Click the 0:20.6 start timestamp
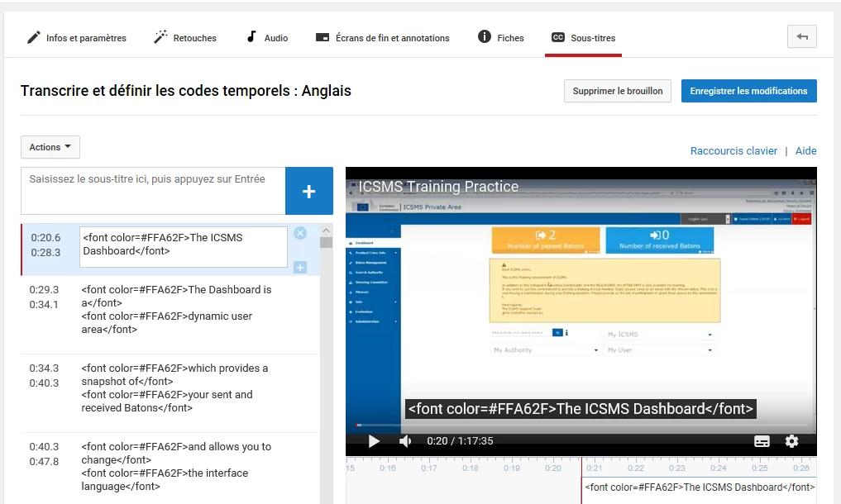Image resolution: width=841 pixels, height=504 pixels. 45,237
